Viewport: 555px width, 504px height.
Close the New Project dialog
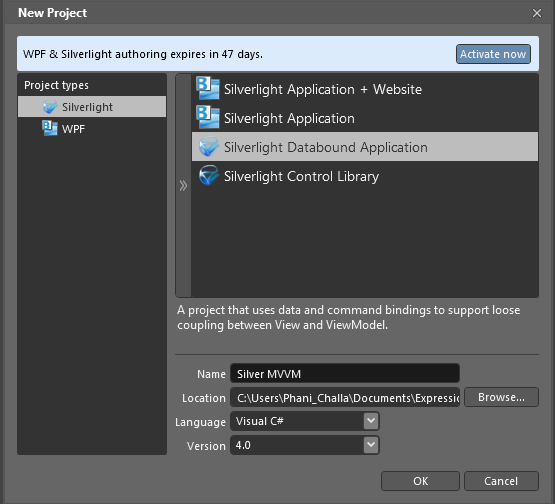click(x=537, y=13)
